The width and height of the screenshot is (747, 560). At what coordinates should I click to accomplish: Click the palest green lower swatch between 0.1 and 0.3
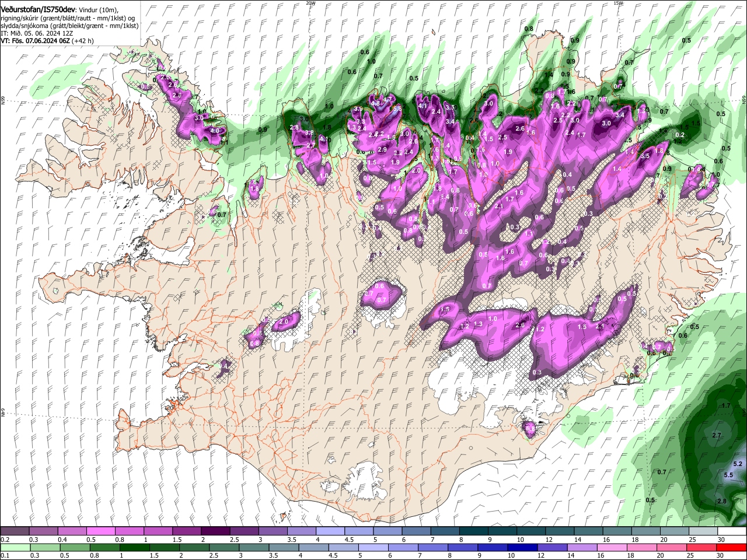tap(15, 548)
